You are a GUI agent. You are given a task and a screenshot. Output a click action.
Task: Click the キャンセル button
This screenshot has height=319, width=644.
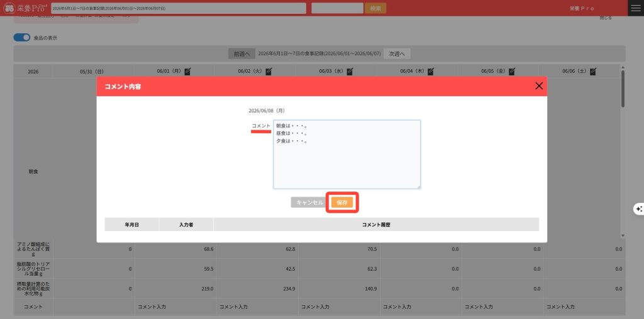coord(309,203)
